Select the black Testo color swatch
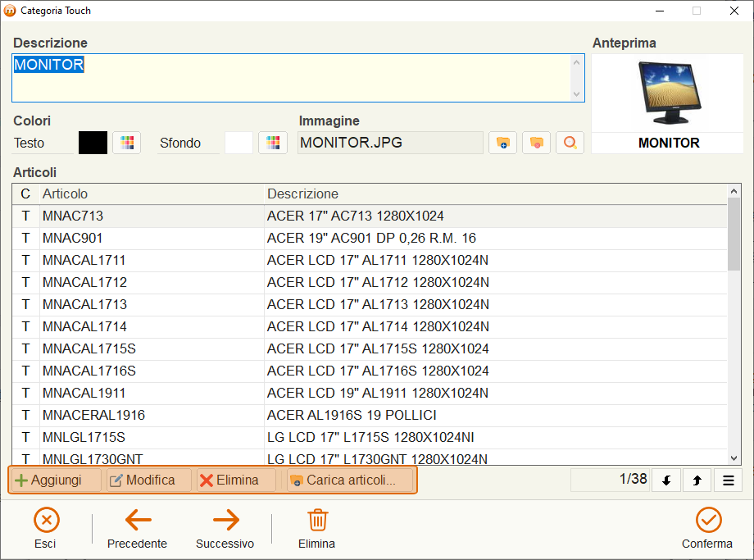 [x=93, y=143]
